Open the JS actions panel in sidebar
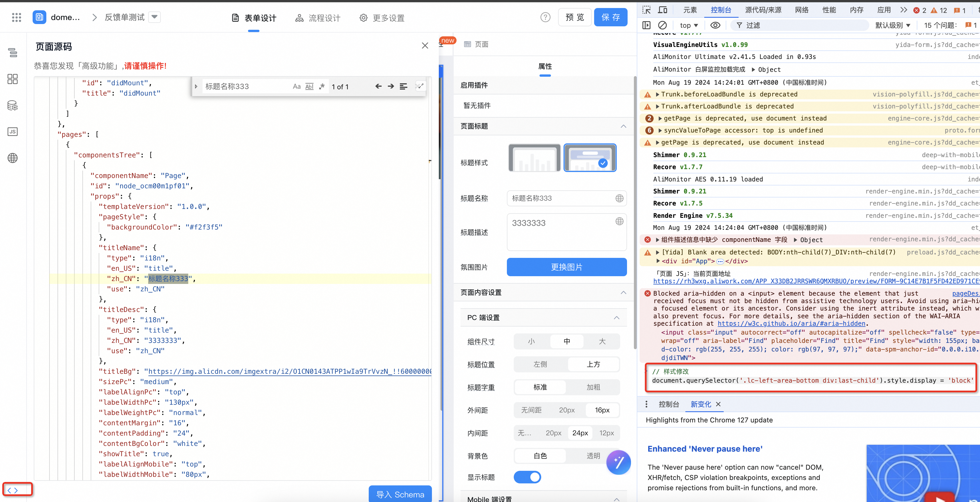Image resolution: width=980 pixels, height=502 pixels. 13,132
